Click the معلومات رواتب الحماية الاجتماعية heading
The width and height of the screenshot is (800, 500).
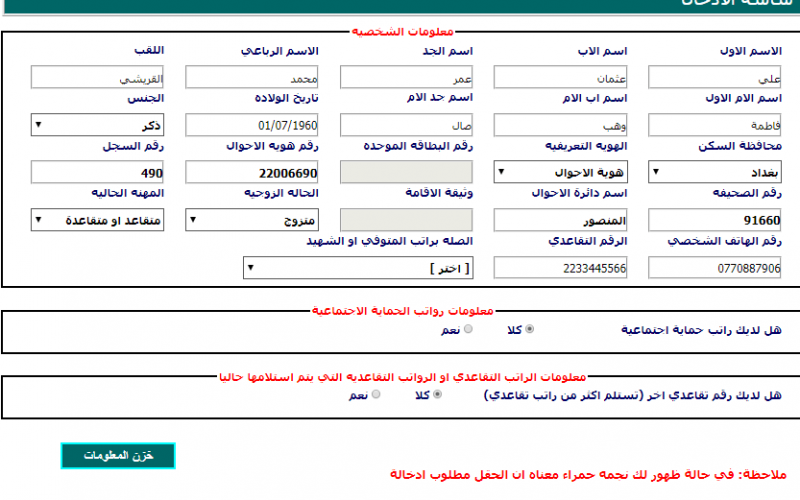pos(403,310)
